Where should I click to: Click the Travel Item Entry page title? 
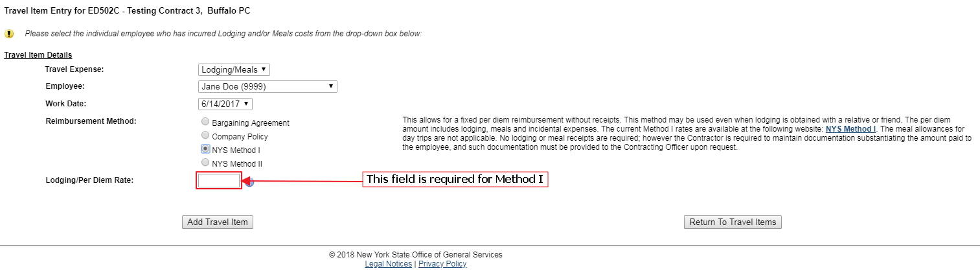click(x=127, y=11)
